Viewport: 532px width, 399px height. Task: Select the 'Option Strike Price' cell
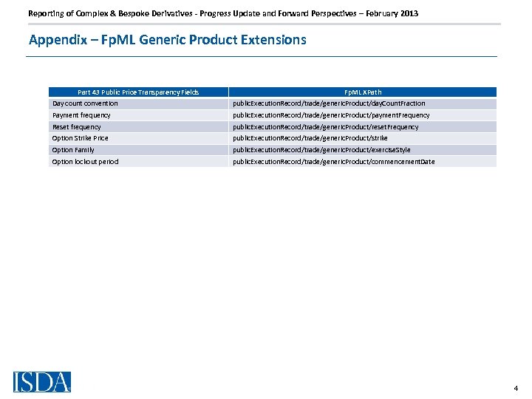(x=138, y=138)
